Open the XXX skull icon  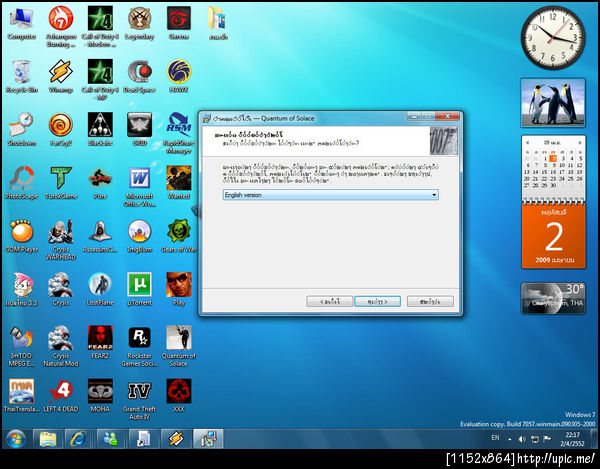[179, 396]
